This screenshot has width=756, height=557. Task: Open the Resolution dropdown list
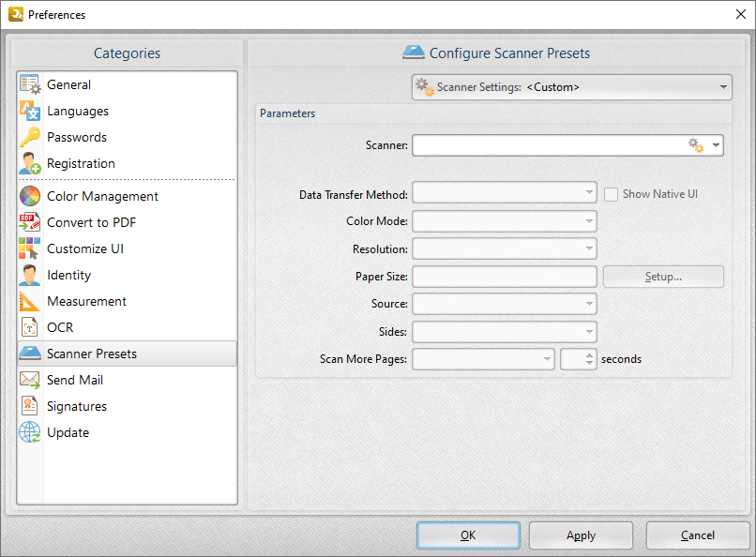(505, 248)
